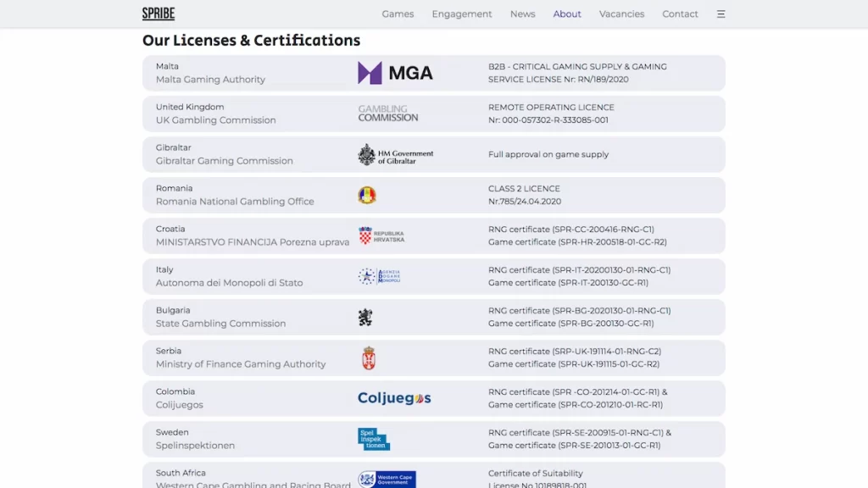Click 'RNG certificate (SPR-BG-2020130-01-RNG-C1)' text
The width and height of the screenshot is (868, 488).
point(579,311)
